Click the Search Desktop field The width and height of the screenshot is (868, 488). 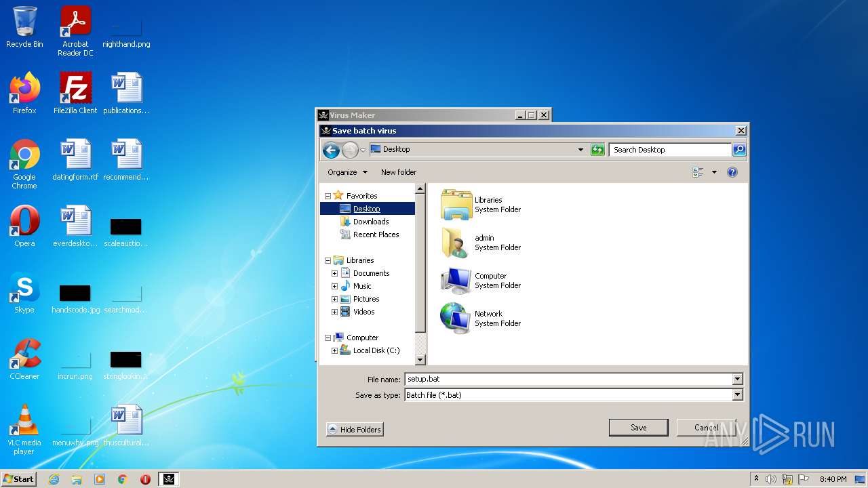click(x=670, y=150)
